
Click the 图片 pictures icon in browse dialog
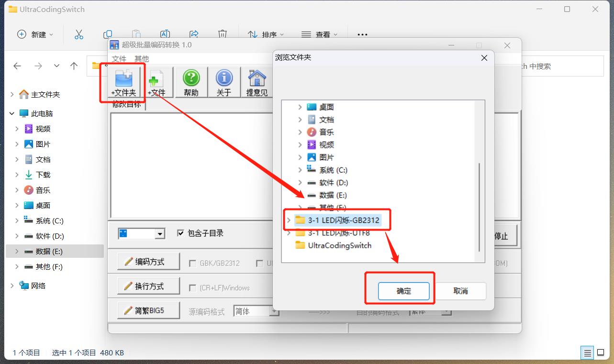click(x=312, y=157)
